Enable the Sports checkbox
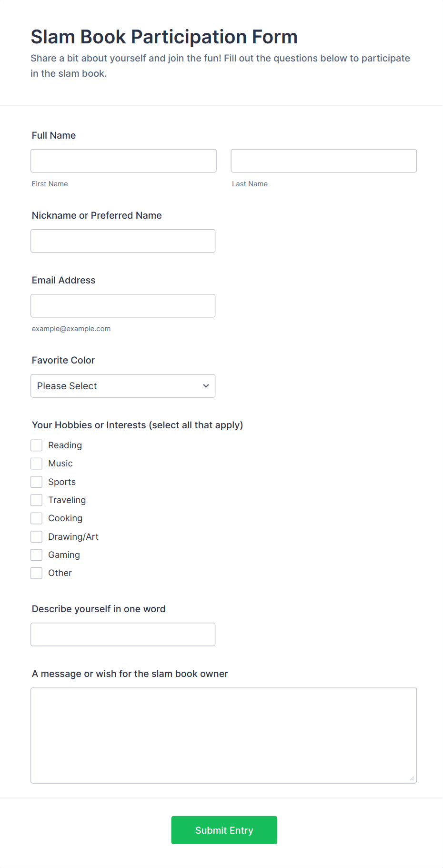 37,482
